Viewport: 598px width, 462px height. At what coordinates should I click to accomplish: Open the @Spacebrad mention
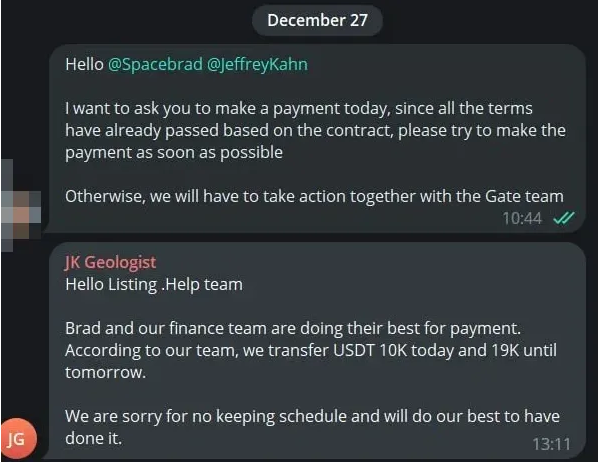(x=155, y=64)
